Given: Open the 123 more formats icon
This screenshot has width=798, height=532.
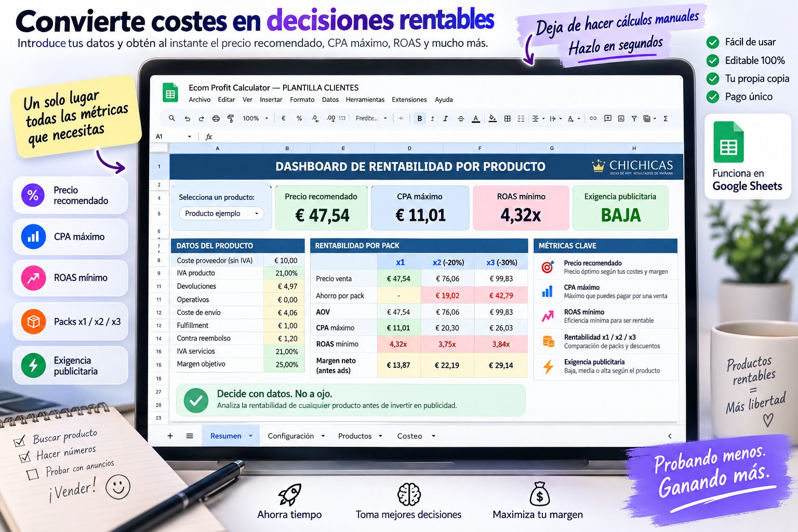Looking at the screenshot, I should [342, 118].
